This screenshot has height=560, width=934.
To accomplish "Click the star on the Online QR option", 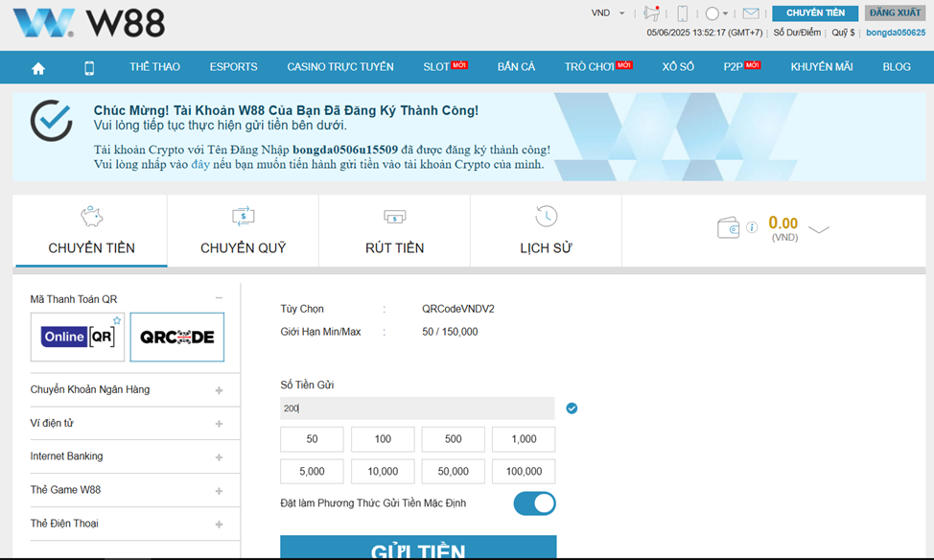I will click(117, 320).
